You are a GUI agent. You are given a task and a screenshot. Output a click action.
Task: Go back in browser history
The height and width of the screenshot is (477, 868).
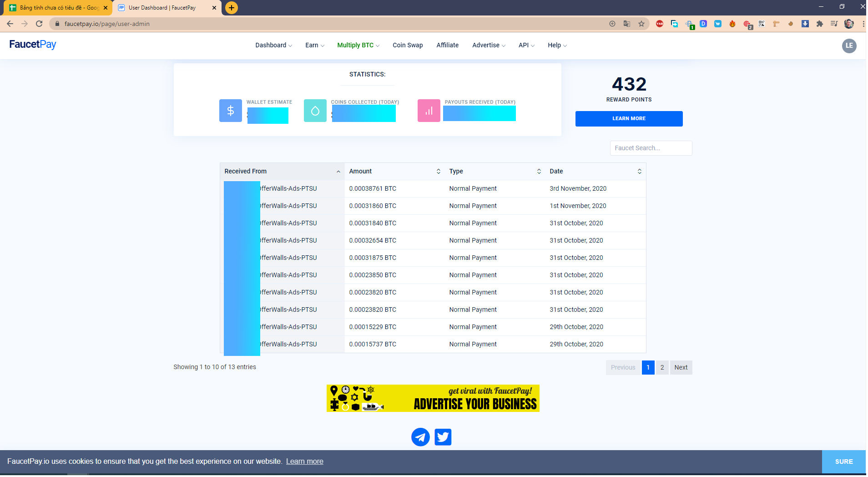tap(10, 24)
